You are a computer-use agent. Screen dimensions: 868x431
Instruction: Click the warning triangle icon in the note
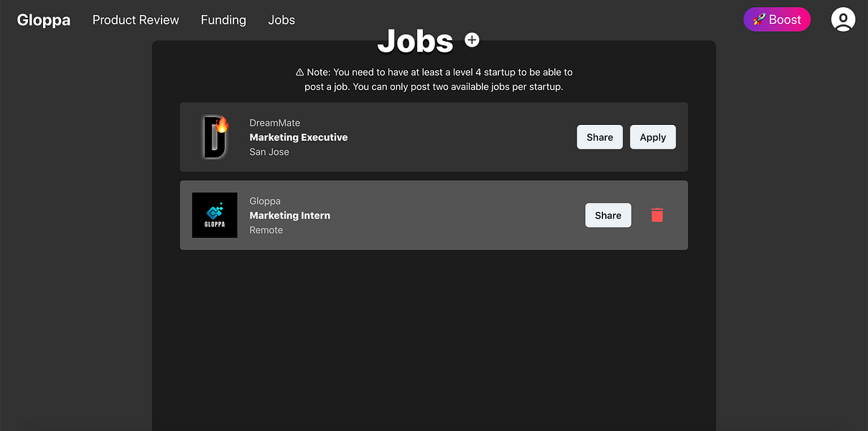[x=299, y=72]
